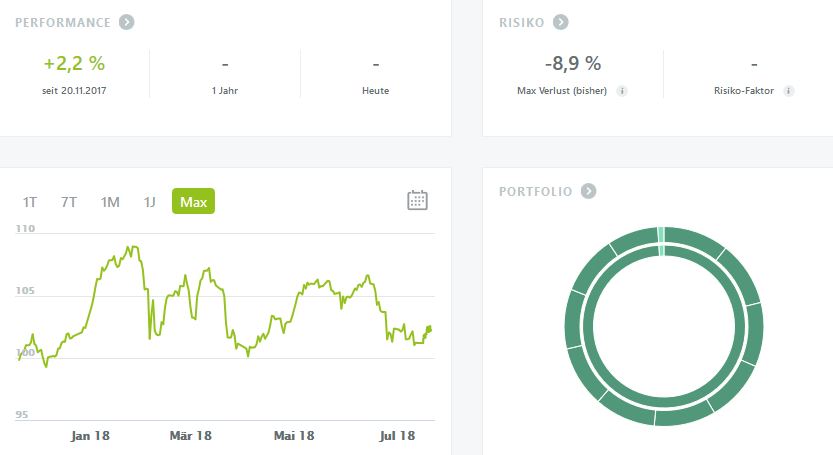833x455 pixels.
Task: Click the arrow icon next to PERFORMANCE
Action: point(126,22)
